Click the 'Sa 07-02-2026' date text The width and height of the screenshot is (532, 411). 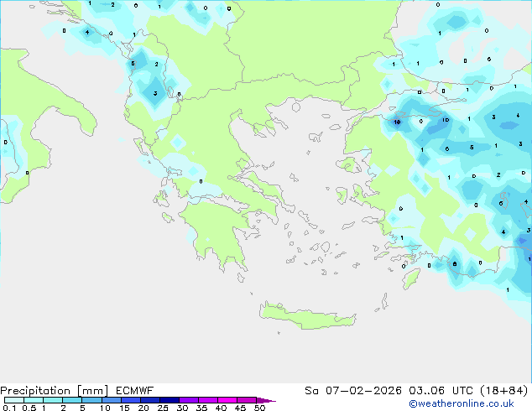coord(353,391)
